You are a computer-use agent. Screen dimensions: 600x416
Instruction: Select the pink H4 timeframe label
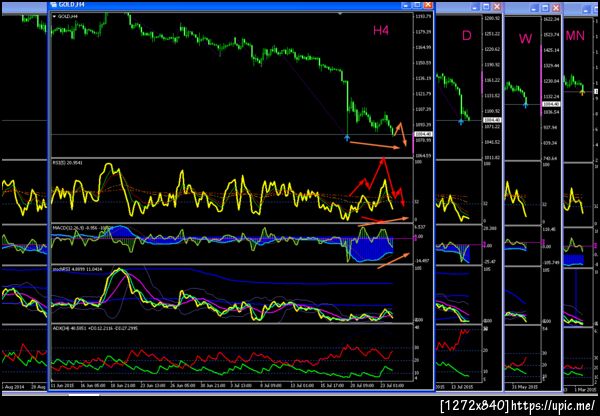coord(381,31)
